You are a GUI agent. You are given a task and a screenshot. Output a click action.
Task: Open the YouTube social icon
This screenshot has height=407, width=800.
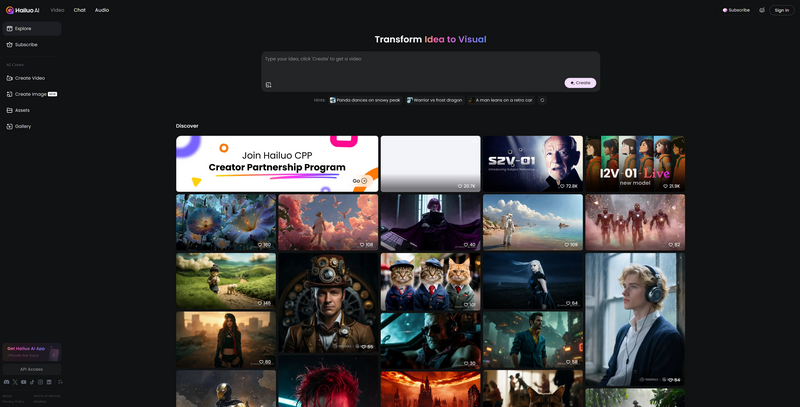[x=23, y=382]
